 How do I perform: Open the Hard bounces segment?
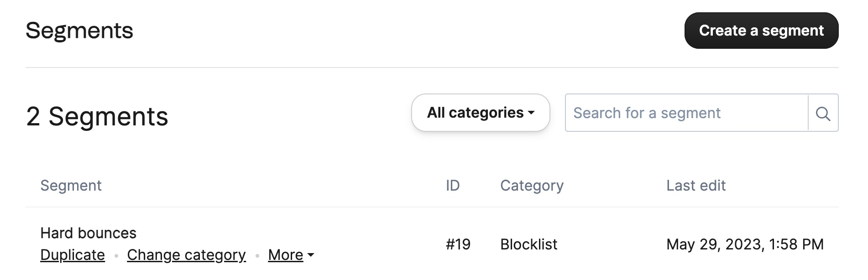click(88, 233)
